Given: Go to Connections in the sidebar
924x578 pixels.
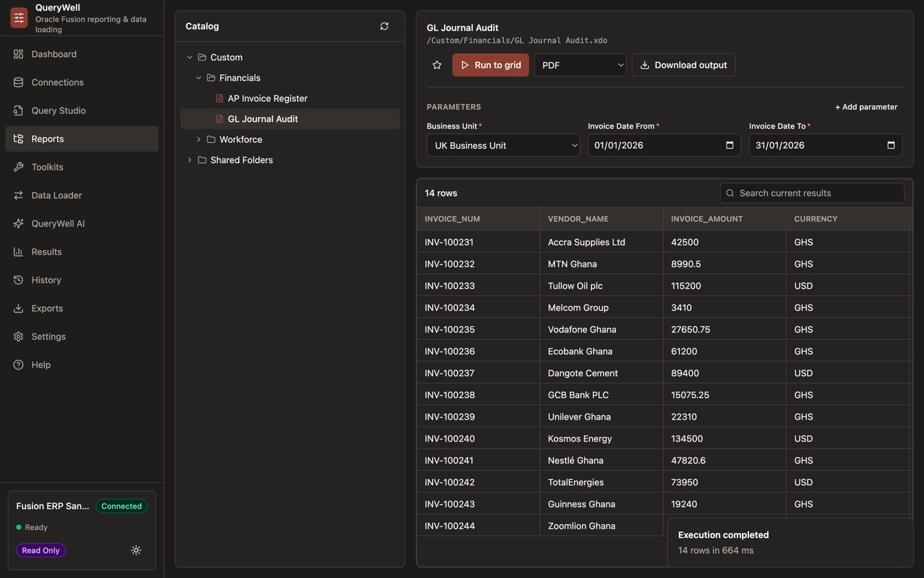Looking at the screenshot, I should click(x=81, y=82).
